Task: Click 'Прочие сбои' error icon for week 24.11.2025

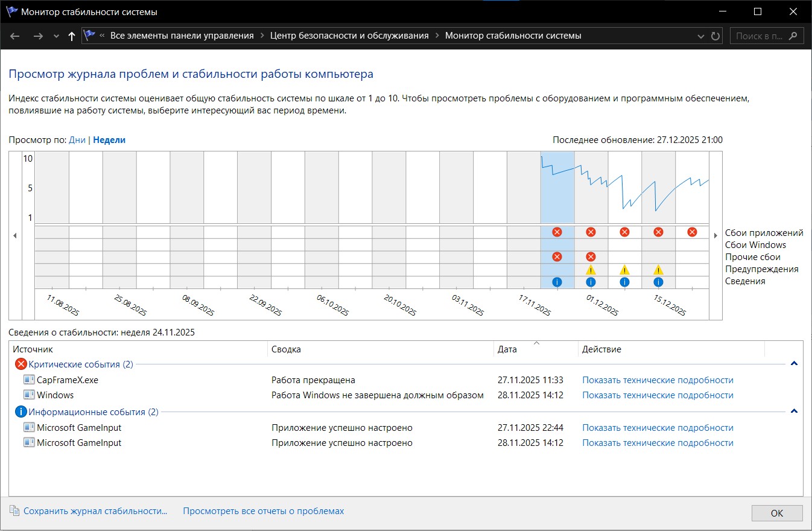Action: [x=557, y=257]
